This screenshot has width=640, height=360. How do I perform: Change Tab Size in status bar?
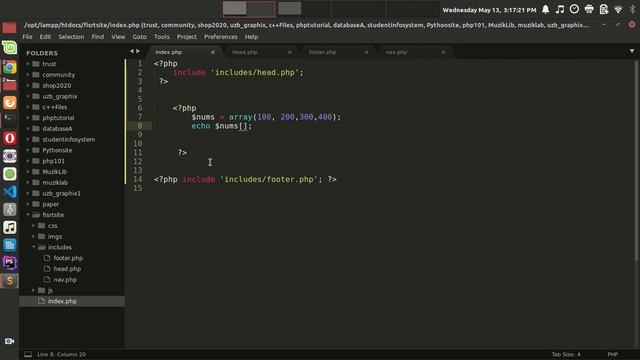coord(566,354)
